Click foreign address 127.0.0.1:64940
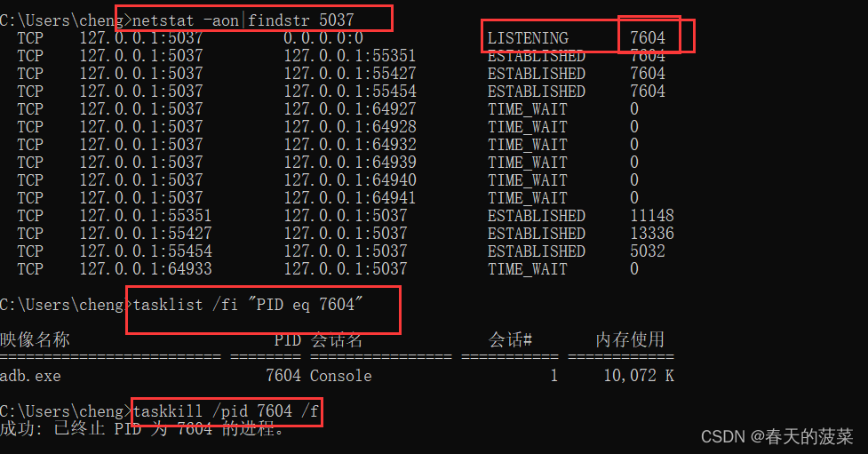Image resolution: width=868 pixels, height=454 pixels. (350, 180)
